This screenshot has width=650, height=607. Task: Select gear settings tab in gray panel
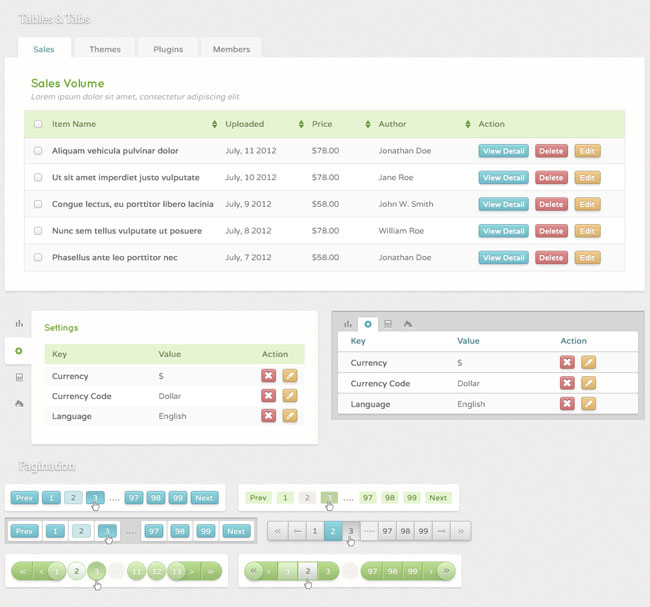click(368, 324)
